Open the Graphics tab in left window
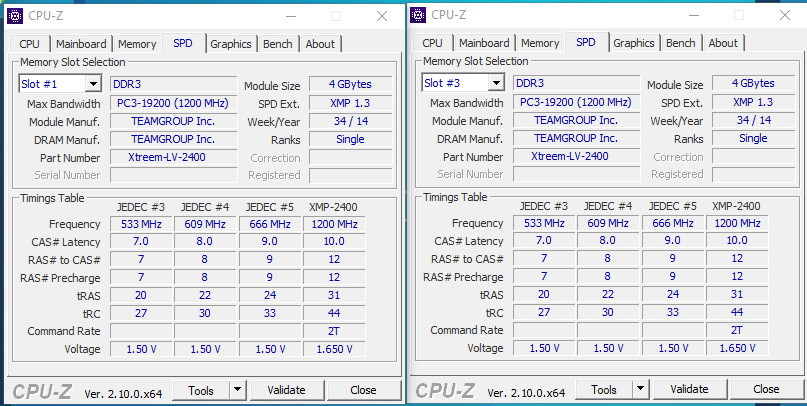 point(231,44)
